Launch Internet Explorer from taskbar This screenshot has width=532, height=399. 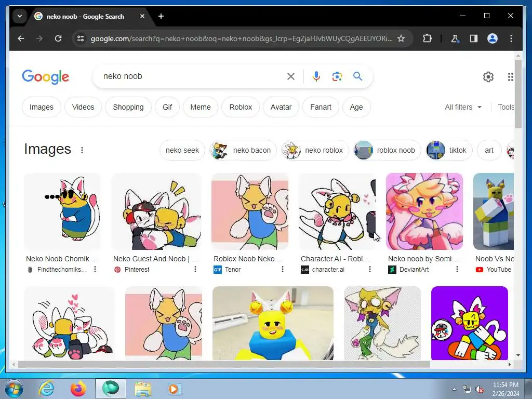(x=46, y=389)
